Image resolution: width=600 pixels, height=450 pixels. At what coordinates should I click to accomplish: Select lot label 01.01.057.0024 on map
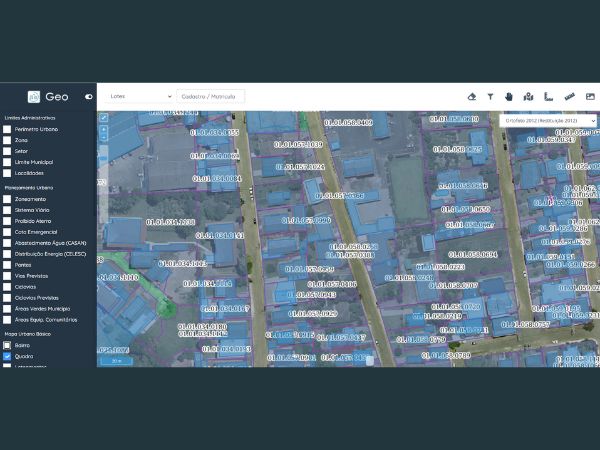(300, 167)
